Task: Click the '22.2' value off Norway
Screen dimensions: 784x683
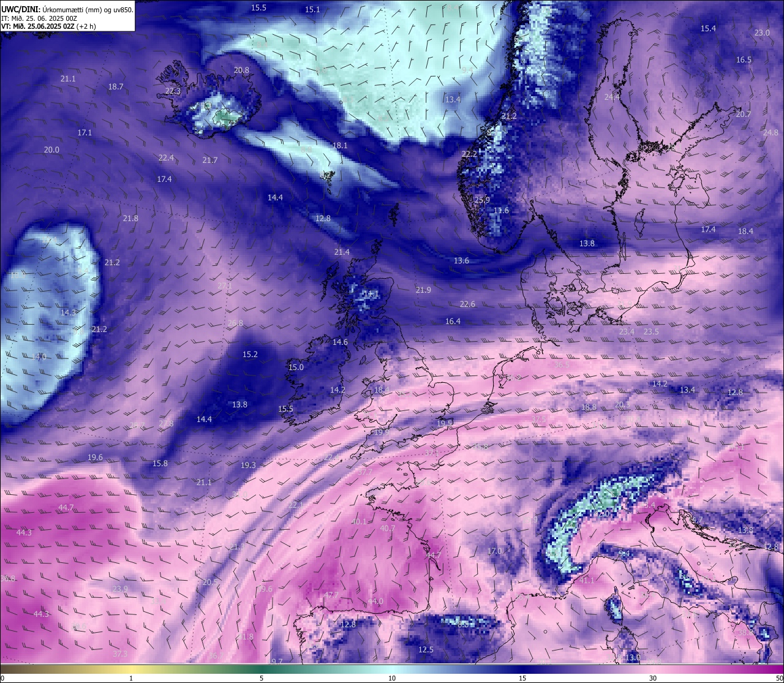Action: (469, 154)
